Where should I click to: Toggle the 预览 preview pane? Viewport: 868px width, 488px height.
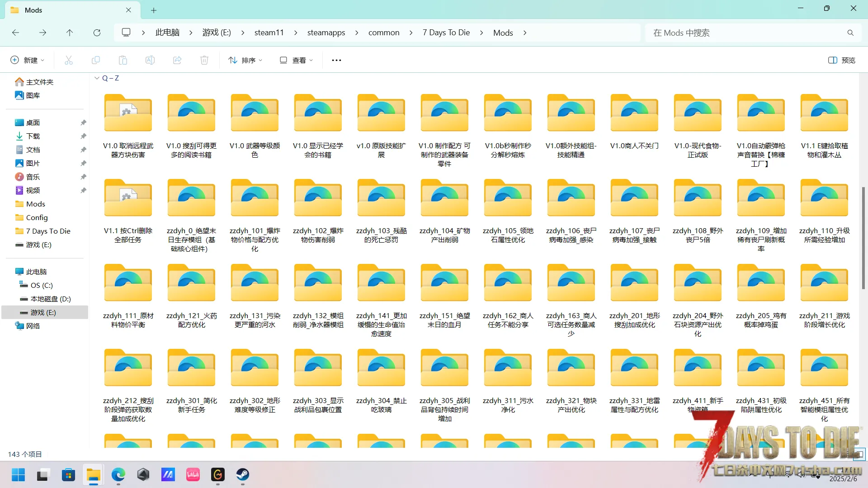(842, 60)
